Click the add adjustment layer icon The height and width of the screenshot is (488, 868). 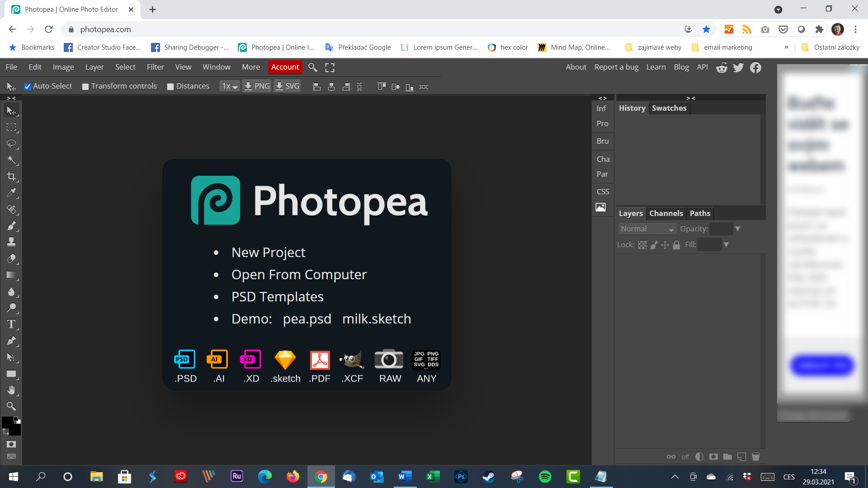[x=699, y=456]
